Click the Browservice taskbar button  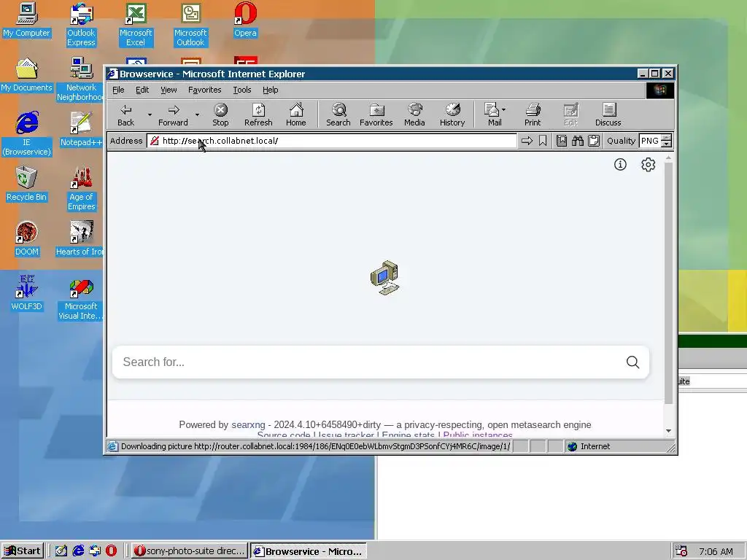[309, 551]
